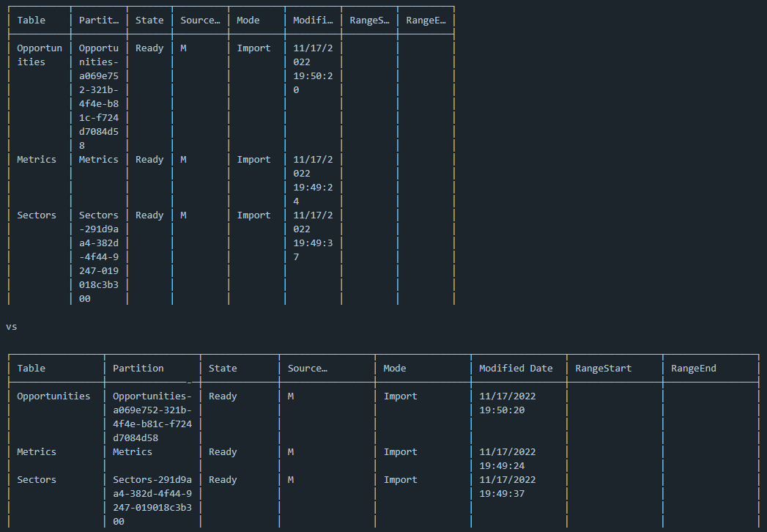
Task: Click the Table column header in top table
Action: (31, 20)
